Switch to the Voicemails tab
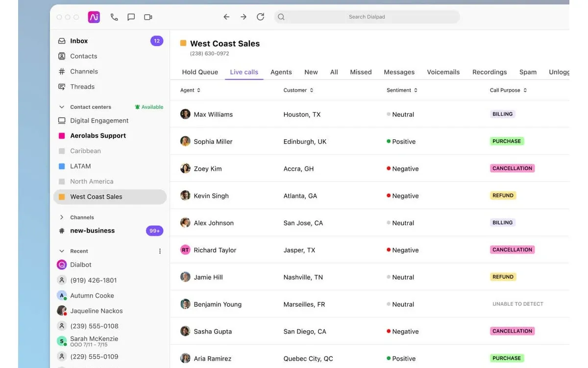The width and height of the screenshot is (588, 368). (443, 72)
